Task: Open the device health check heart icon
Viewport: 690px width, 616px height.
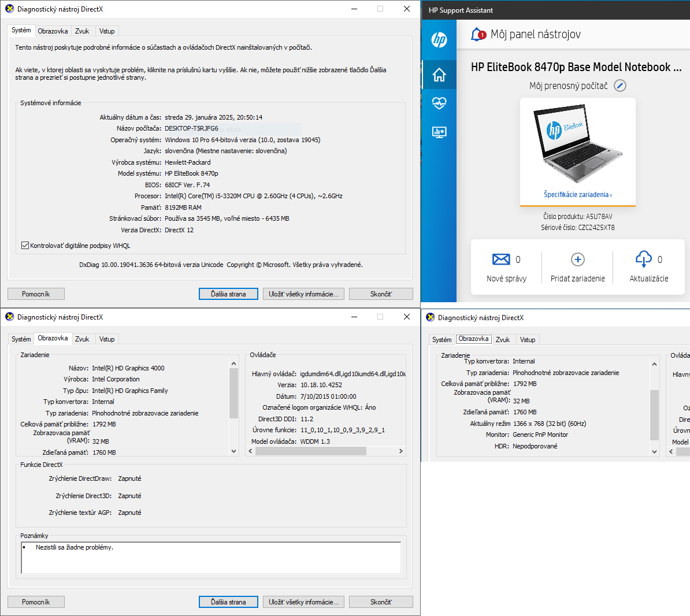Action: click(439, 103)
